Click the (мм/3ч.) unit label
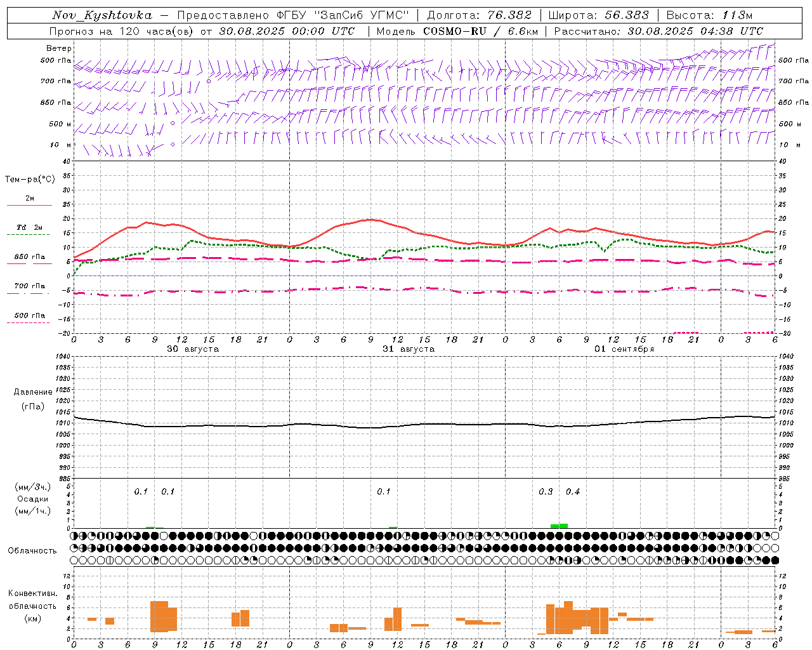Viewport: 812px width, 650px height. pyautogui.click(x=33, y=487)
